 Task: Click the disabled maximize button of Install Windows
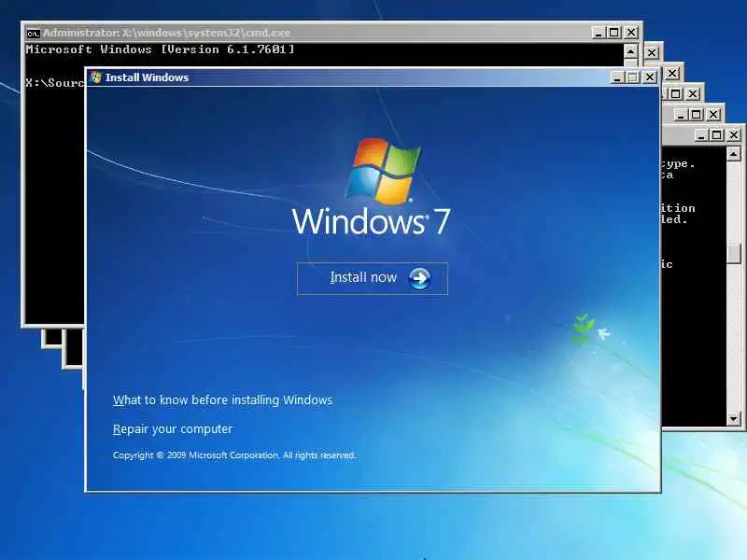coord(633,77)
